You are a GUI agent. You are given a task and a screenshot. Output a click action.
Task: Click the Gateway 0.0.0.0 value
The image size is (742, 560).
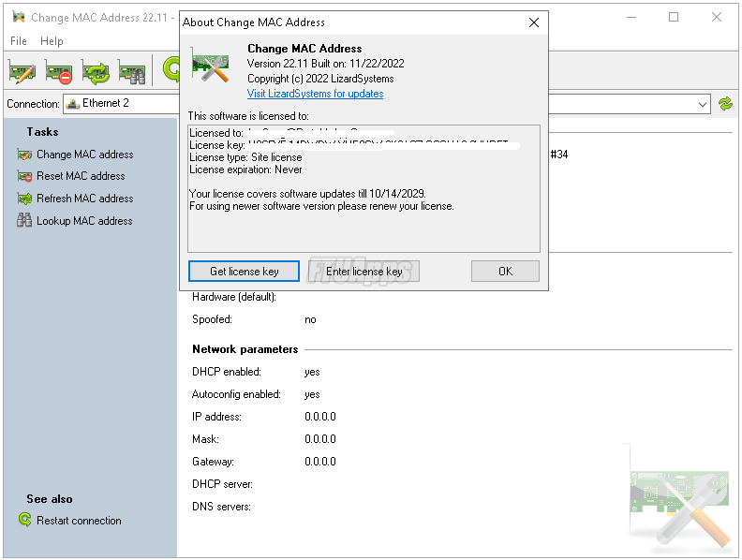pos(320,462)
